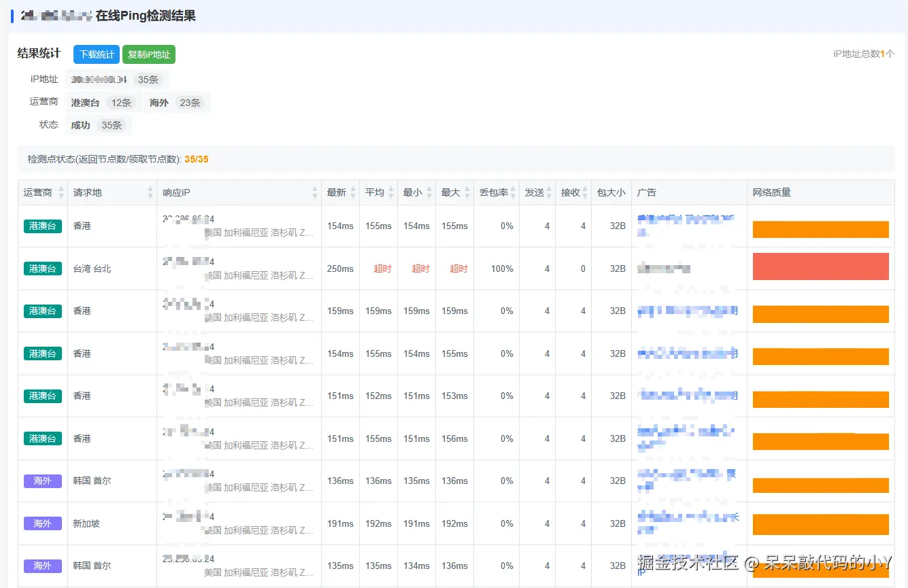This screenshot has width=908, height=588.
Task: Sort the 接收 column via its arrows
Action: (x=585, y=192)
